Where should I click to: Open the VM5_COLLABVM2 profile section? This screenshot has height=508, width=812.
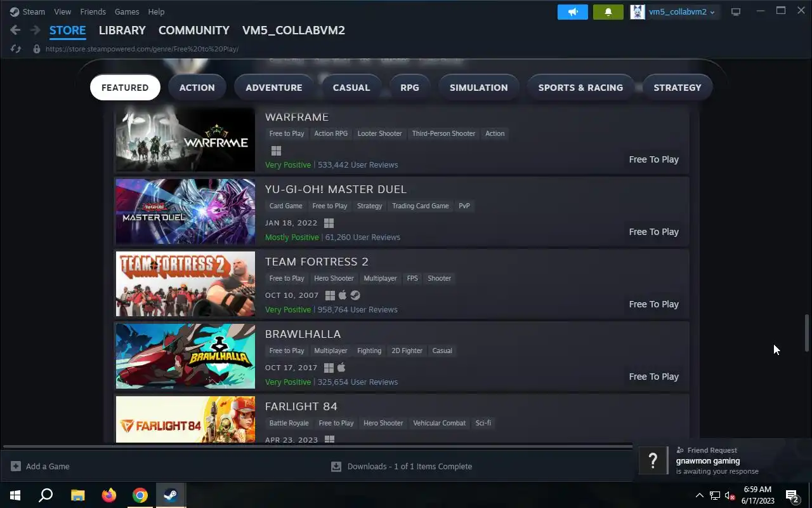click(294, 30)
